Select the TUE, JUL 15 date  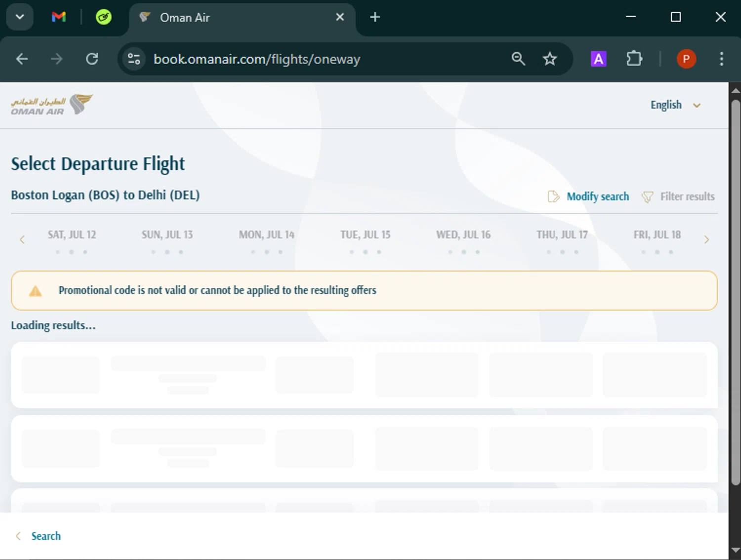pos(366,241)
